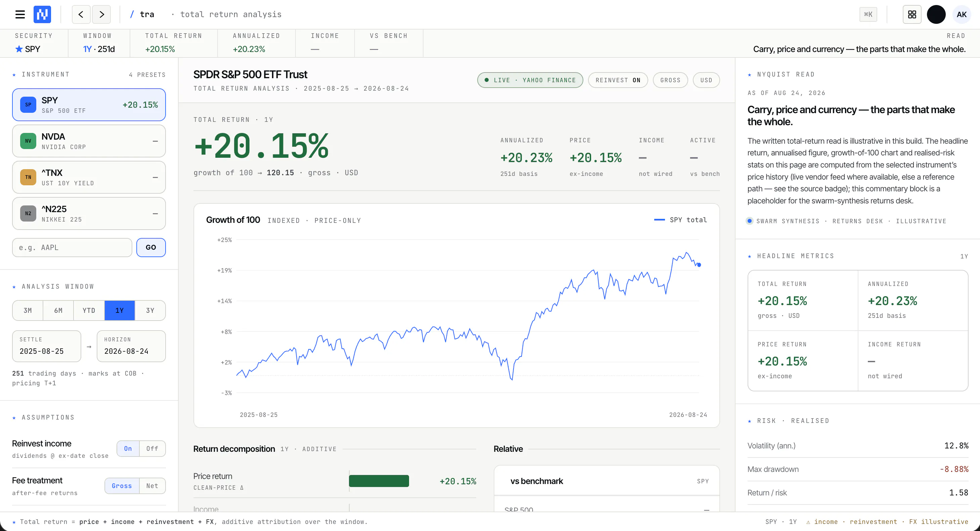Select the ^TNX UST 10Y Yield preset
The height and width of the screenshot is (531, 980).
89,177
